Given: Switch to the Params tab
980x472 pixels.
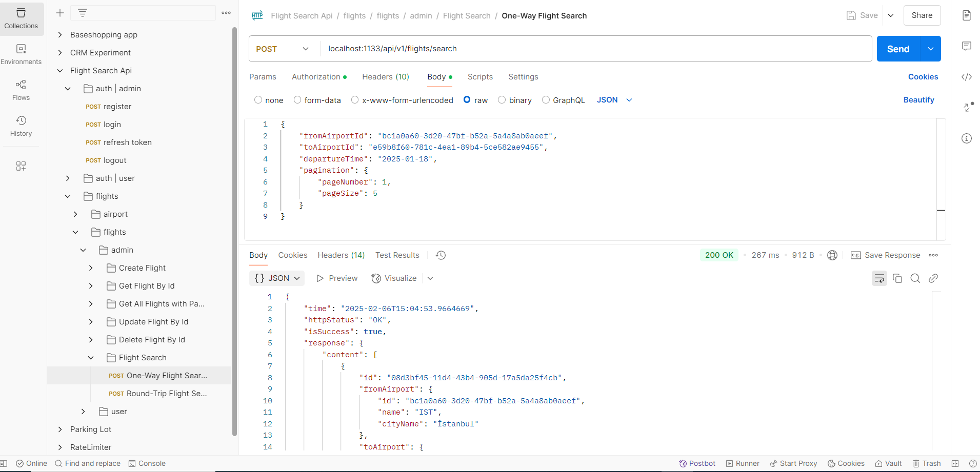Looking at the screenshot, I should [263, 77].
